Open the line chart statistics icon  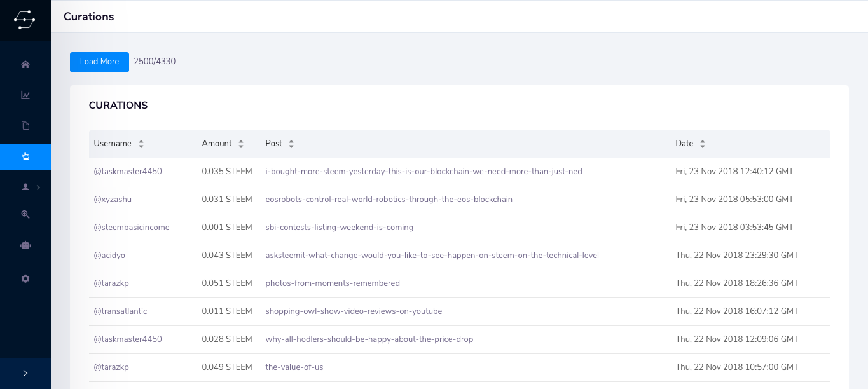25,95
